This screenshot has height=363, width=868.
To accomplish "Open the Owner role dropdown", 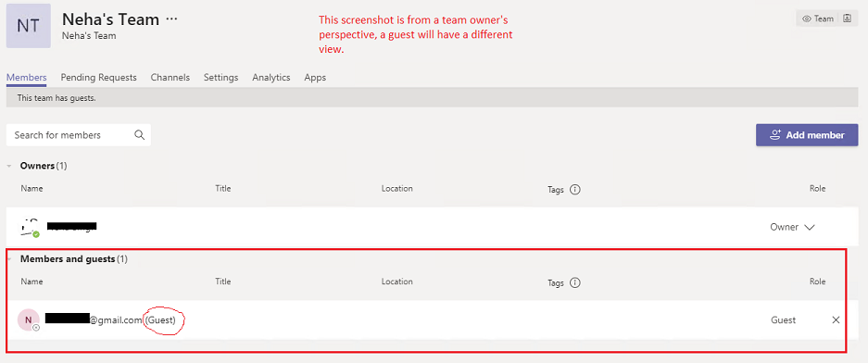I will (x=793, y=227).
